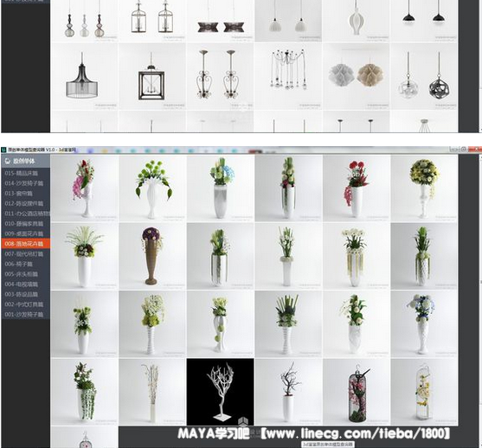Pick the green lilies in silver vase thumbnail
Image resolution: width=482 pixels, height=448 pixels.
tap(220, 256)
